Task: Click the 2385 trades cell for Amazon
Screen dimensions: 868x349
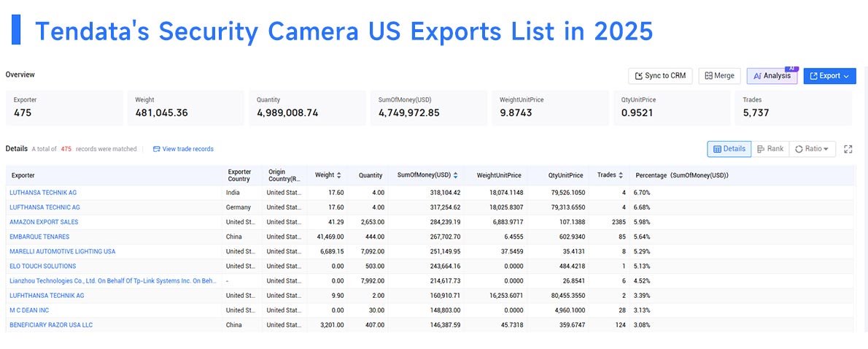Action: click(x=619, y=222)
